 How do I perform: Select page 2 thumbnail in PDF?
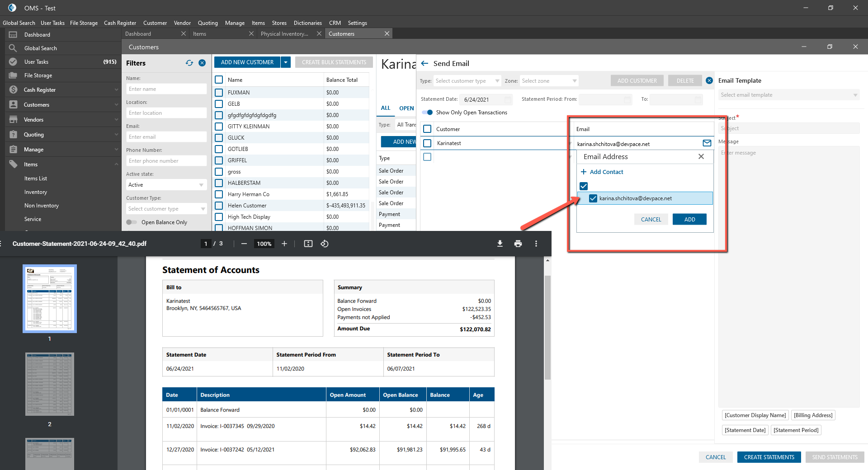click(50, 384)
